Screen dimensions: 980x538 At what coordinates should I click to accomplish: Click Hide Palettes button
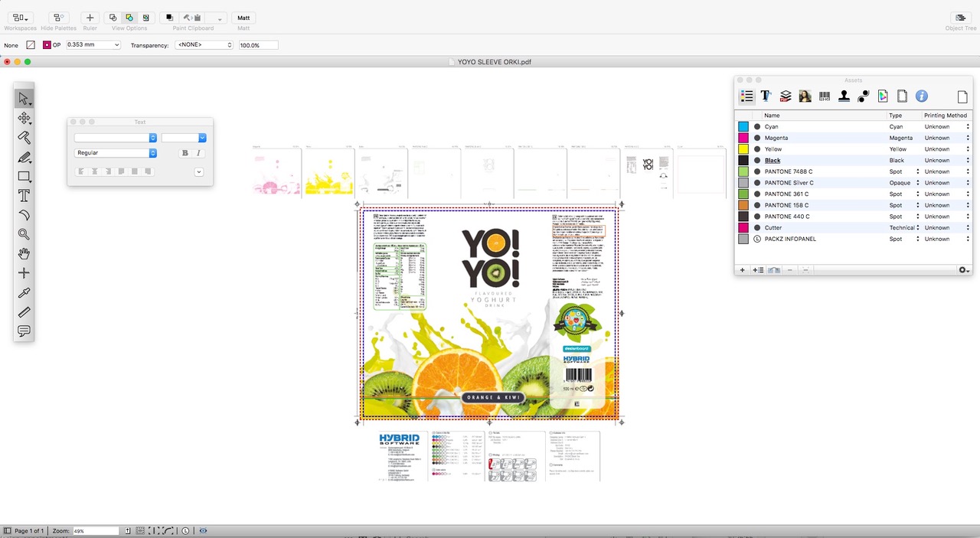[58, 18]
